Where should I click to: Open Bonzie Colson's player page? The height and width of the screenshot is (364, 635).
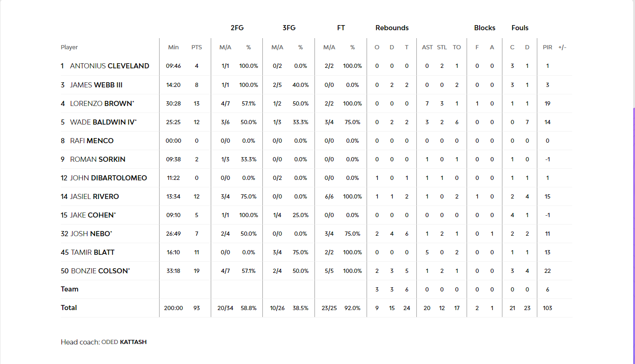(99, 271)
